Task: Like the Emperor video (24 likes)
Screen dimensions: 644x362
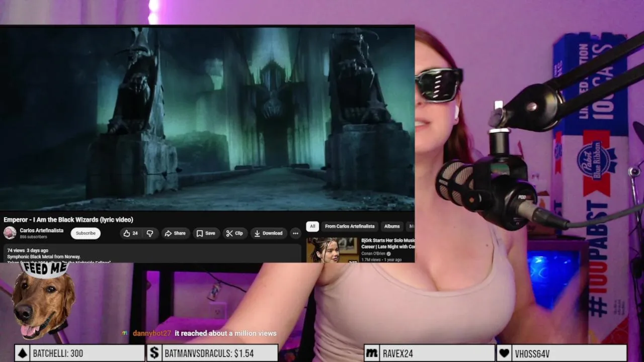Action: point(131,233)
